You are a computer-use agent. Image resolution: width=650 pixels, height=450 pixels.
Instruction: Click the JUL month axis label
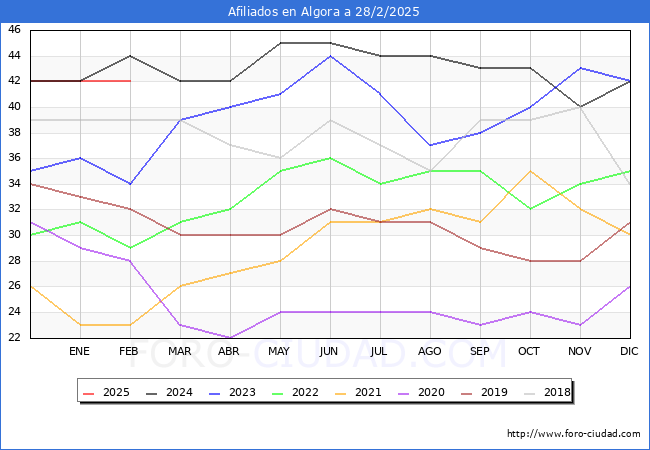click(379, 351)
